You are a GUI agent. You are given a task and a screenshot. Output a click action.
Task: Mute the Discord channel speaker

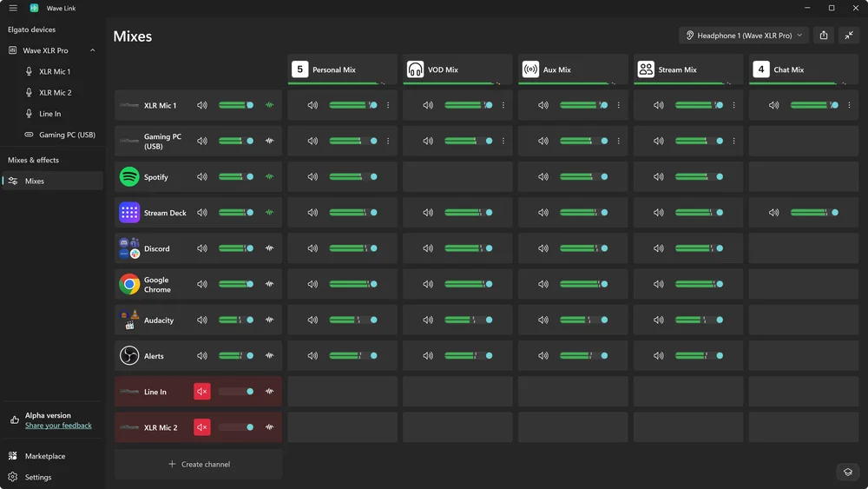[202, 248]
